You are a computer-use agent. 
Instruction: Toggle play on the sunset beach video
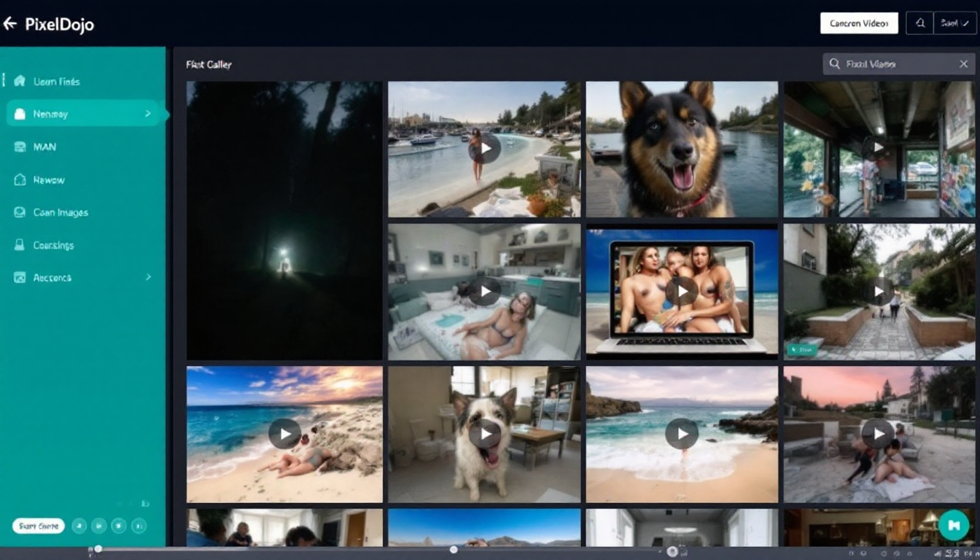(284, 433)
